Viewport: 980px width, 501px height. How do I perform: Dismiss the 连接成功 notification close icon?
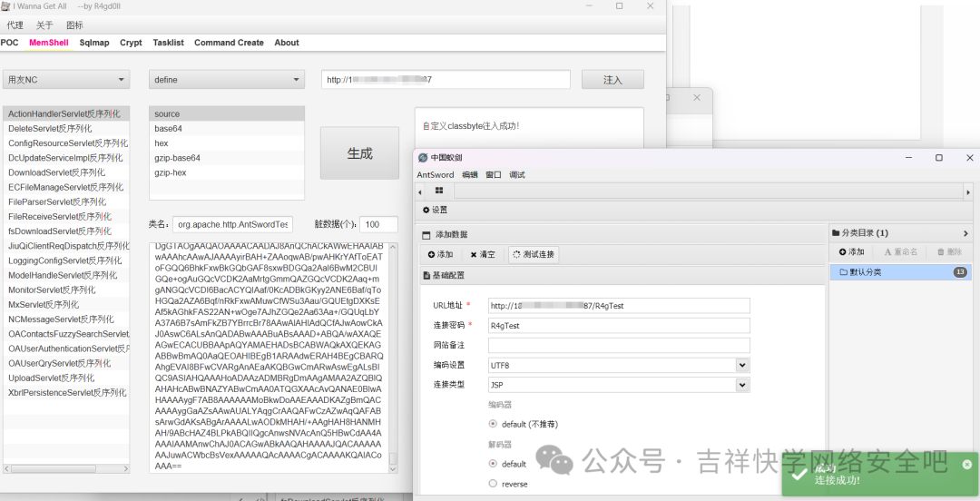967,464
